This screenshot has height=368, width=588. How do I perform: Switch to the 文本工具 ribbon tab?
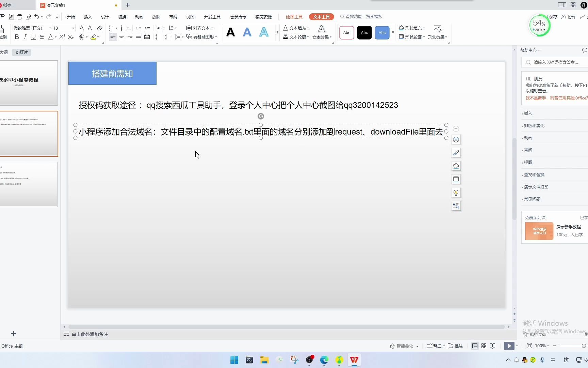321,16
